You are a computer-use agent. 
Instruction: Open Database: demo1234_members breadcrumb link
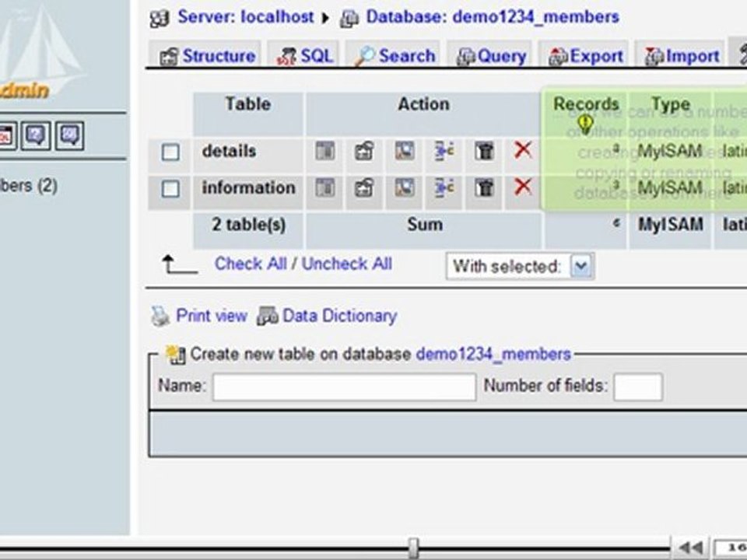coord(493,17)
